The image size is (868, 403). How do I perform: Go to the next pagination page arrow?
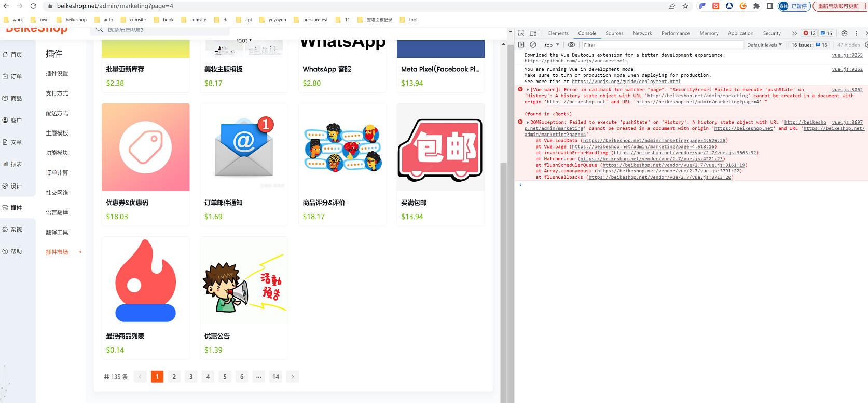coord(293,377)
